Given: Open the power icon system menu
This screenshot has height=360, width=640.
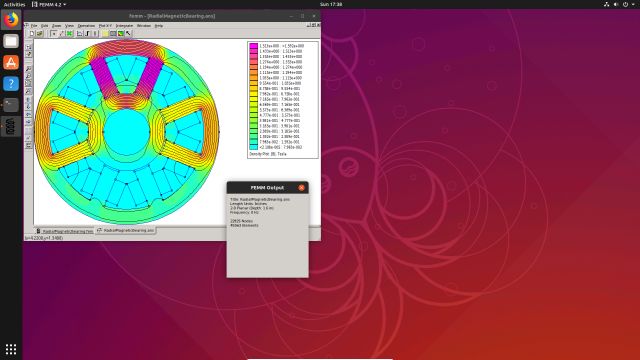Looking at the screenshot, I should 625,4.
